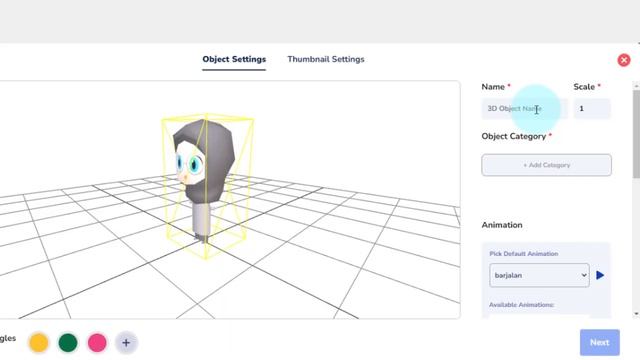The width and height of the screenshot is (640, 360).
Task: Click the Animation section heading
Action: coord(502,225)
